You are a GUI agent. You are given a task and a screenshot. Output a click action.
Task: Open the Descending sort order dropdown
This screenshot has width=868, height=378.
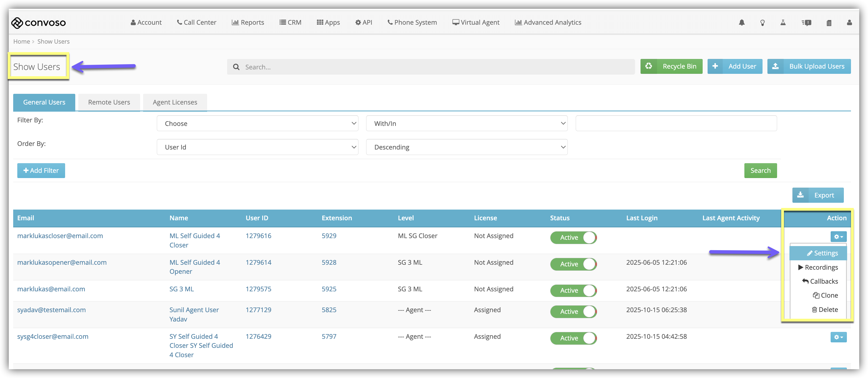pyautogui.click(x=466, y=147)
